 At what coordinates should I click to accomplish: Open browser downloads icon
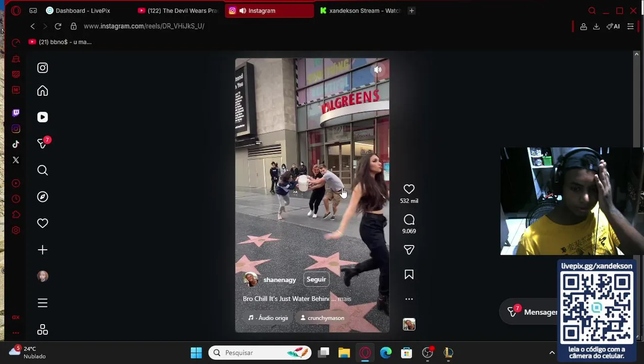[597, 26]
